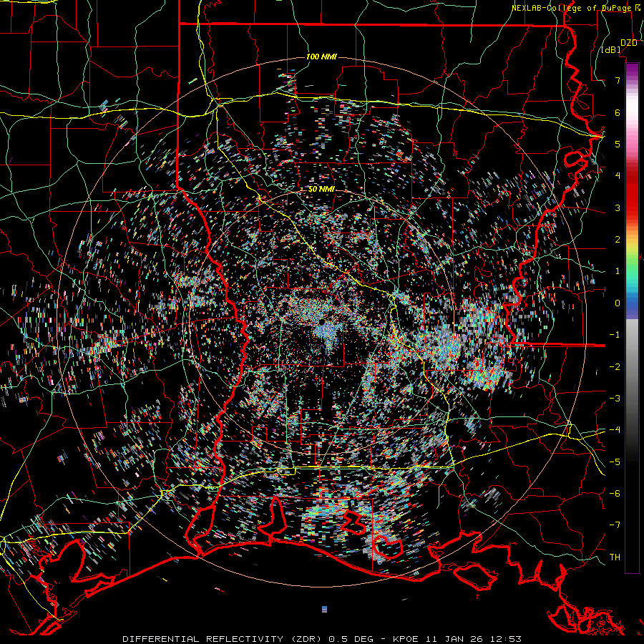Click the 1 dB value on color scale
This screenshot has width=644, height=644.
(x=618, y=271)
